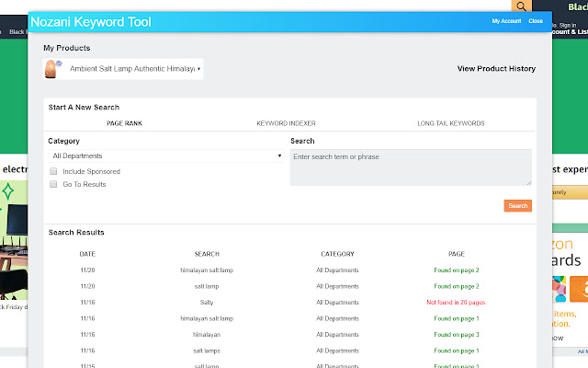The width and height of the screenshot is (588, 368).
Task: Click the 'salt lamps' search entry
Action: [207, 351]
